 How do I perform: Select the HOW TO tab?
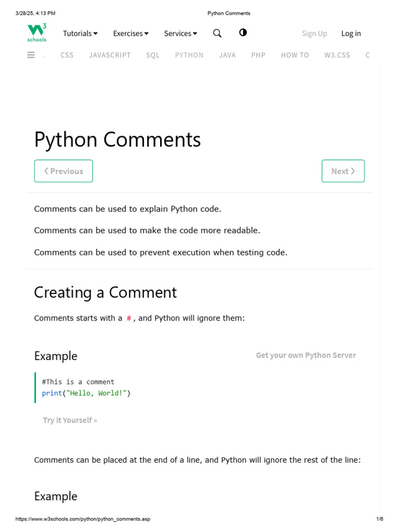tap(295, 55)
